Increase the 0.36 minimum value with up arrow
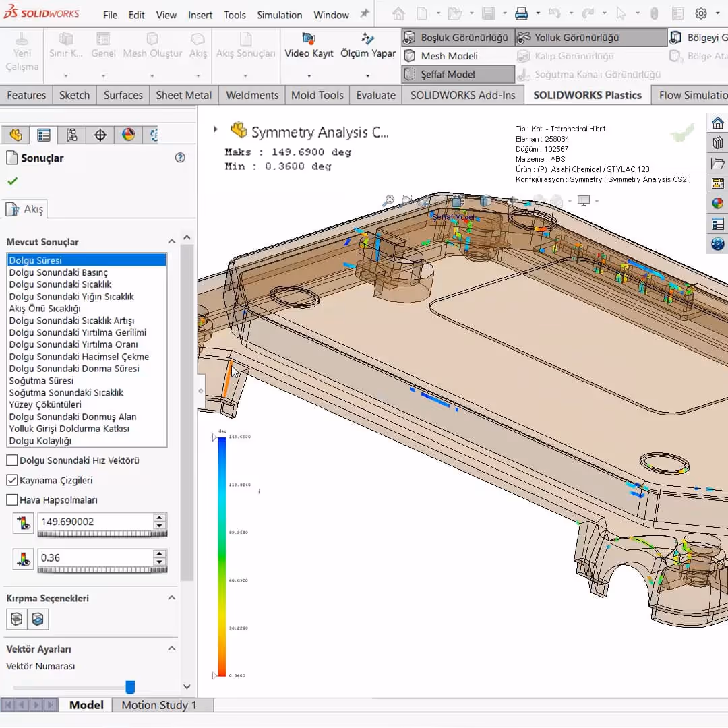This screenshot has height=728, width=728. [160, 553]
